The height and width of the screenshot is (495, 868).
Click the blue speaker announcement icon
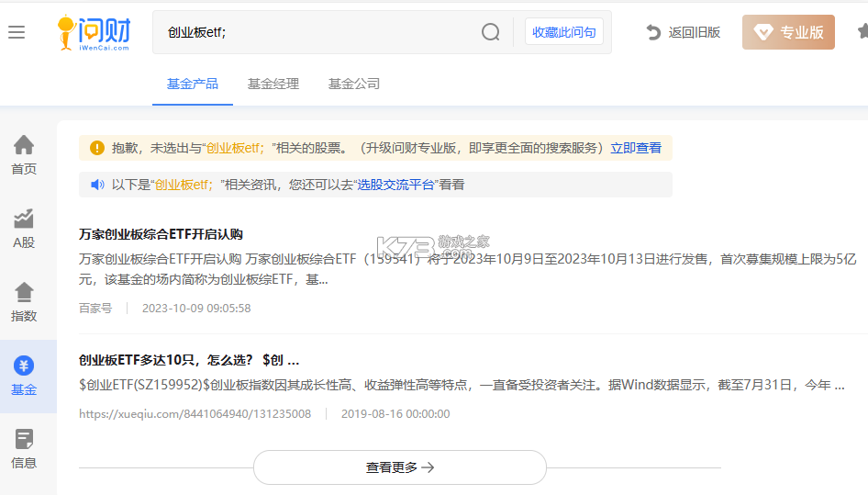(97, 185)
